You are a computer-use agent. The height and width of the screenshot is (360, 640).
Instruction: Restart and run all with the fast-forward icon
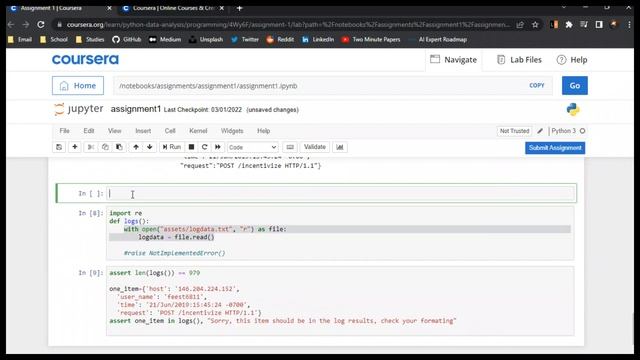point(218,147)
